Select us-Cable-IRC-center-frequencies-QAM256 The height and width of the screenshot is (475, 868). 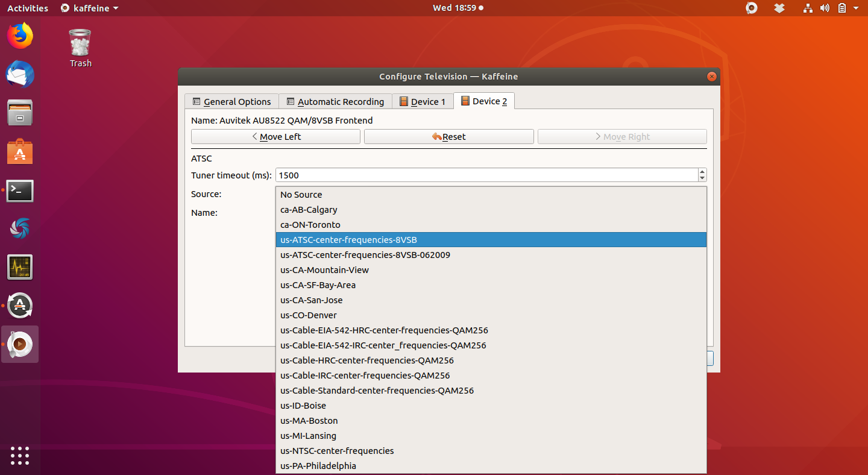(491, 376)
